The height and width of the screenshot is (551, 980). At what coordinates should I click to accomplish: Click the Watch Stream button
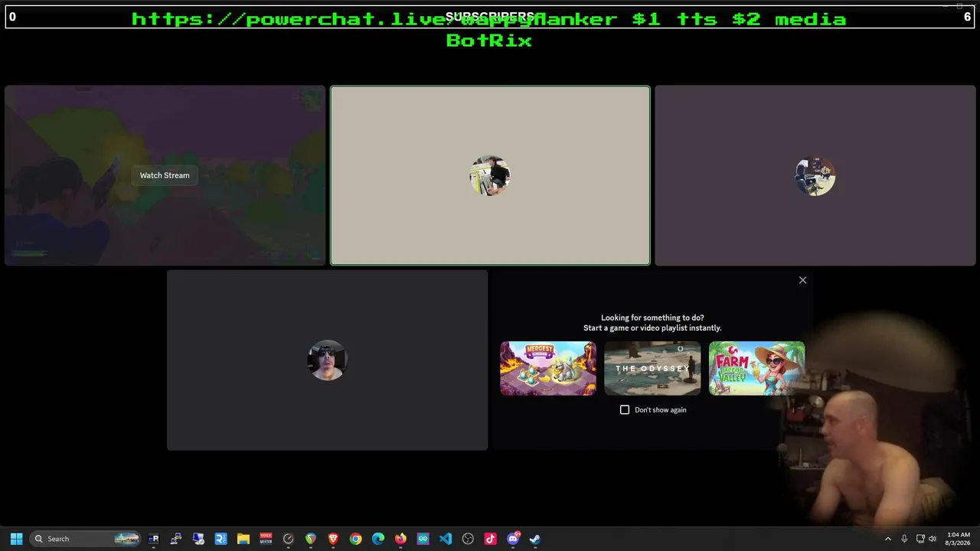[x=165, y=175]
